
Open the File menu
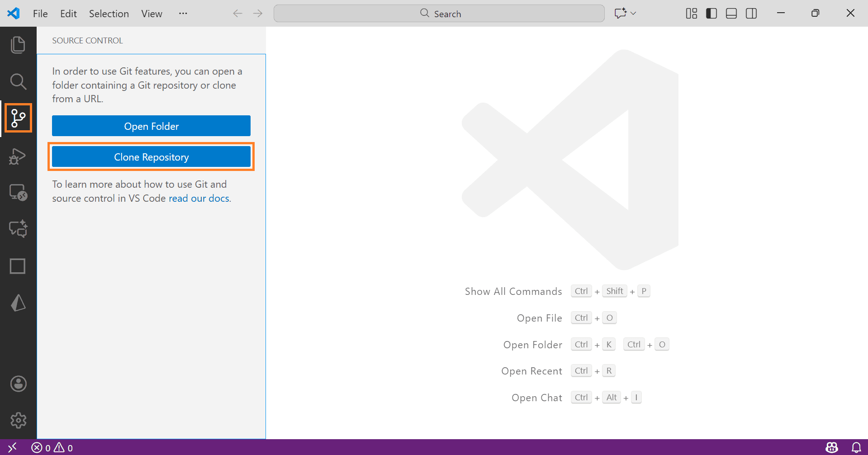coord(40,14)
